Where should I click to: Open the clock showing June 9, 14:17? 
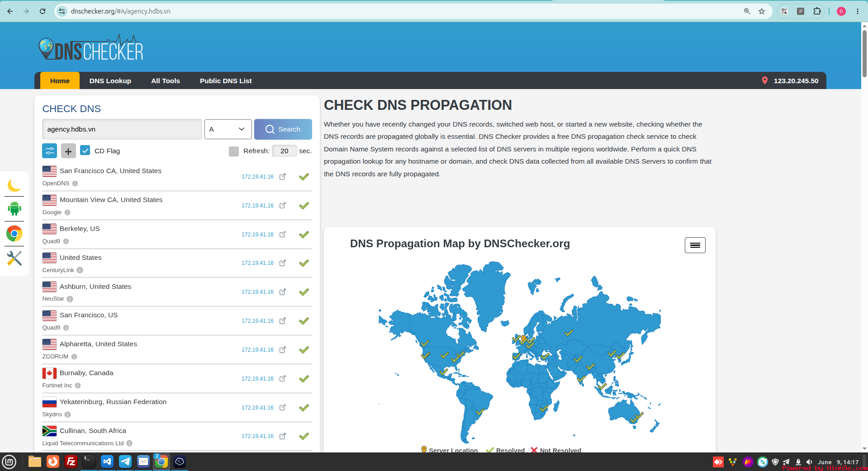click(x=838, y=462)
